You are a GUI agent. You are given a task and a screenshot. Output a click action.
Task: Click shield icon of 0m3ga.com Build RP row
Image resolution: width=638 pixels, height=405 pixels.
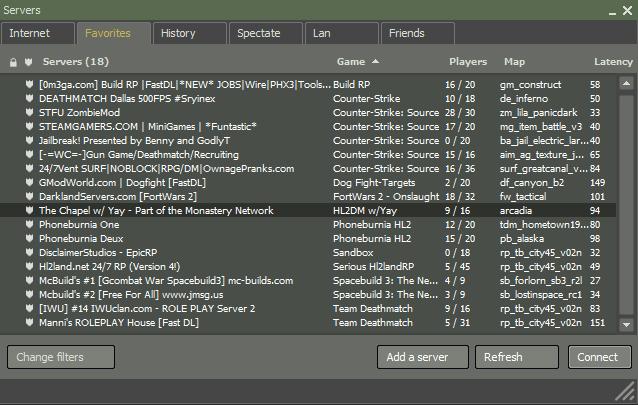pyautogui.click(x=29, y=84)
